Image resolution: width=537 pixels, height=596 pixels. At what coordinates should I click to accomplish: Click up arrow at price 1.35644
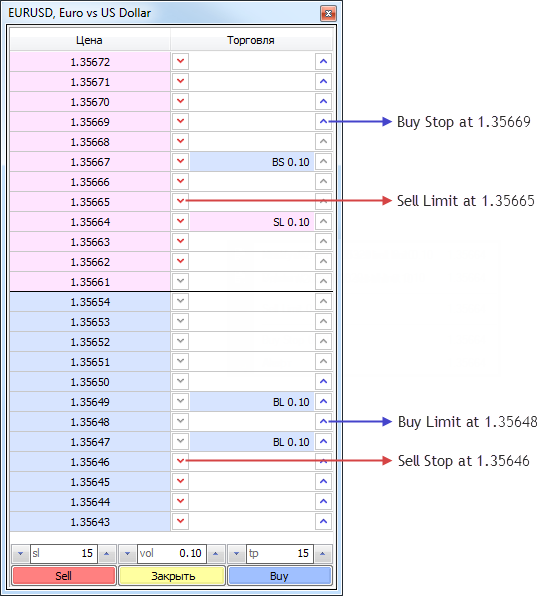pyautogui.click(x=323, y=501)
